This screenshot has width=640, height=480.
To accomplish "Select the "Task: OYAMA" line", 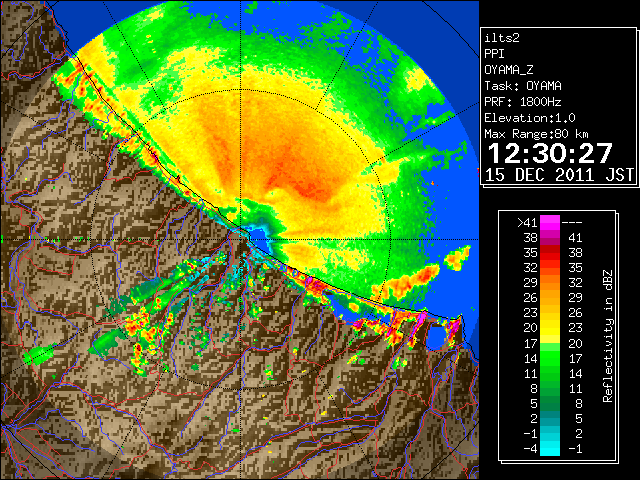I will point(523,86).
